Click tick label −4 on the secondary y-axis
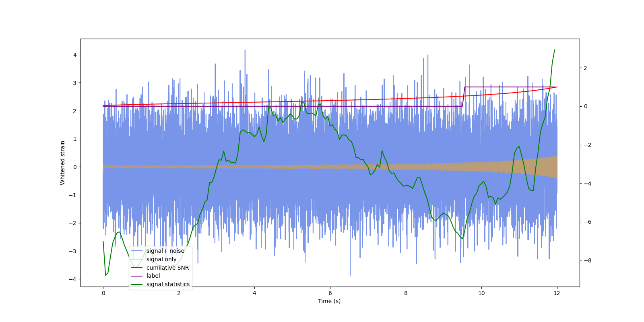The height and width of the screenshot is (322, 644). coord(587,184)
